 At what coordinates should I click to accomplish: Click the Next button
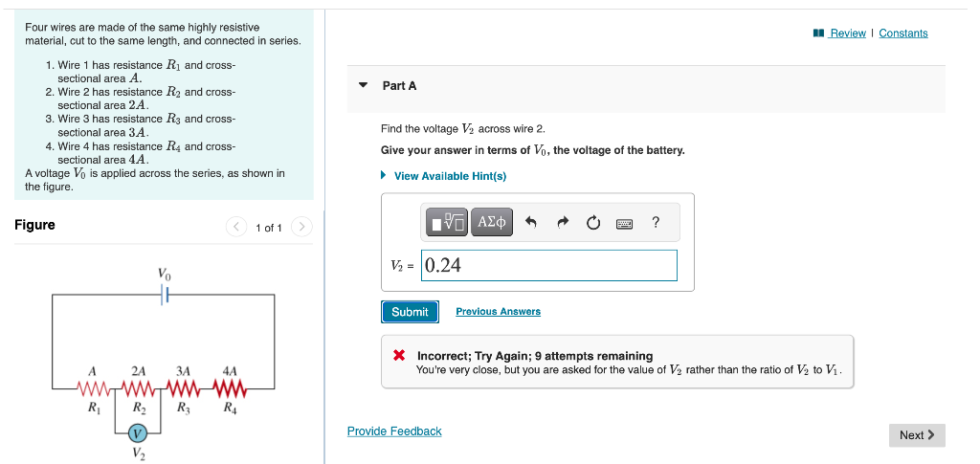tap(917, 435)
